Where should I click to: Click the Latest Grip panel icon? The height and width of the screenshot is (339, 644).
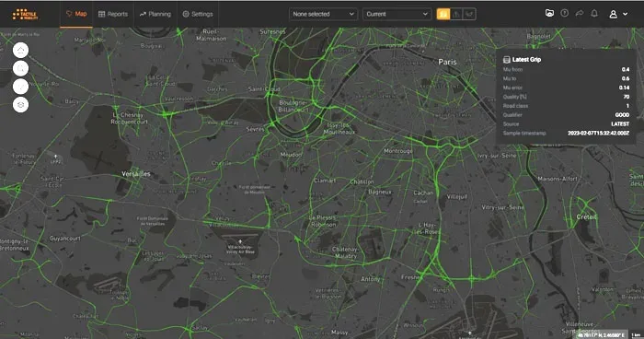click(507, 60)
